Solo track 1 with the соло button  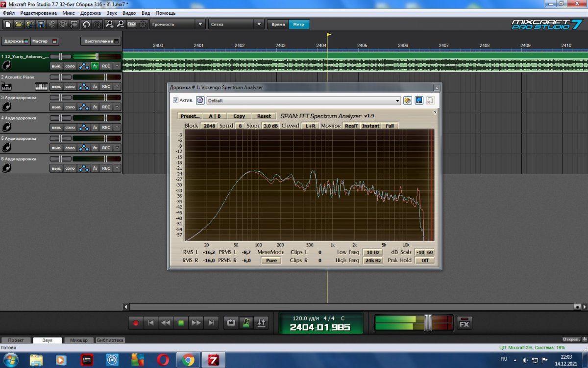70,66
